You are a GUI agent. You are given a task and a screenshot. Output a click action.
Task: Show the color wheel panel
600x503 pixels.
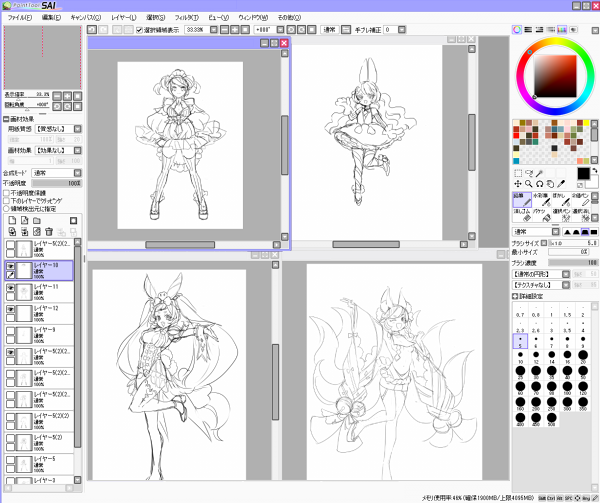pyautogui.click(x=517, y=29)
